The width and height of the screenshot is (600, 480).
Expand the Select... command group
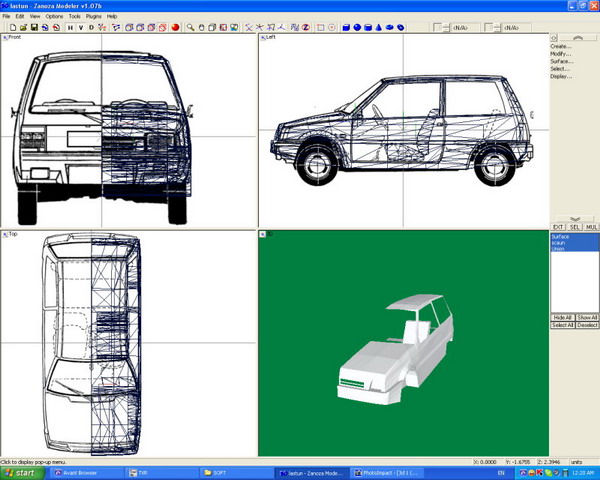pos(561,69)
